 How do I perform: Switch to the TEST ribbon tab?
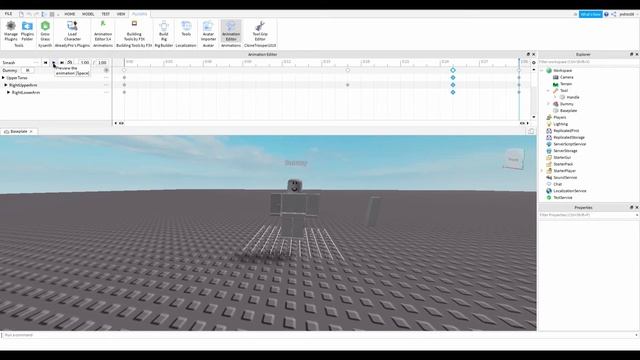(x=105, y=14)
